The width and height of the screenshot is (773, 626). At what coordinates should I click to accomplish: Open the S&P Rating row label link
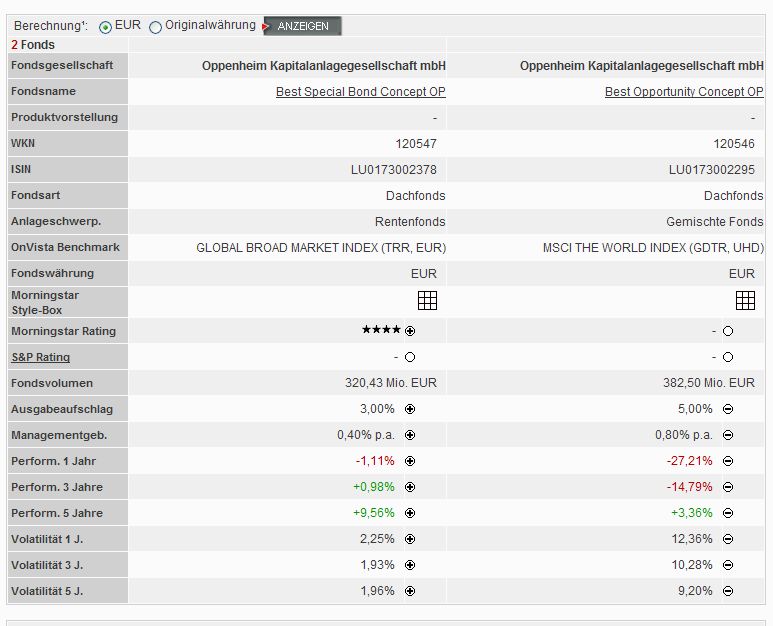point(40,357)
